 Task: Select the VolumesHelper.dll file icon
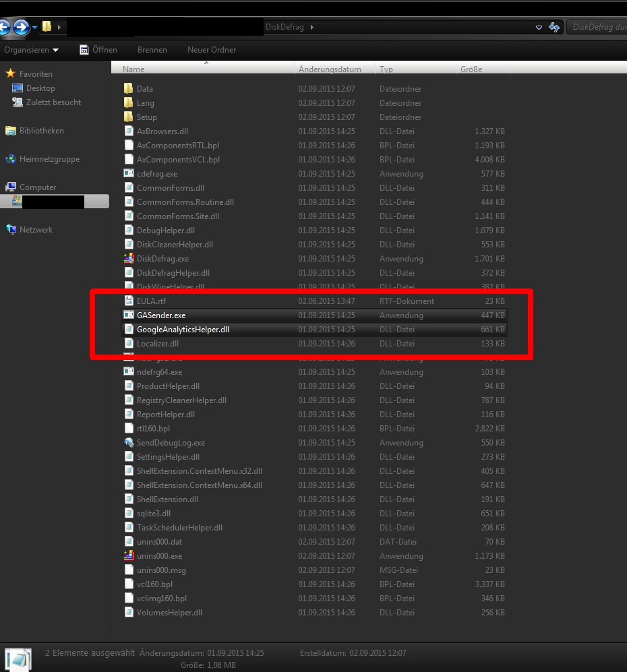(x=129, y=611)
